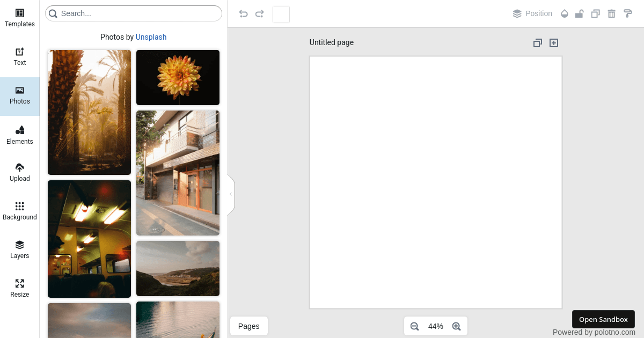
Task: Click the copy style paint roller icon
Action: tap(628, 14)
